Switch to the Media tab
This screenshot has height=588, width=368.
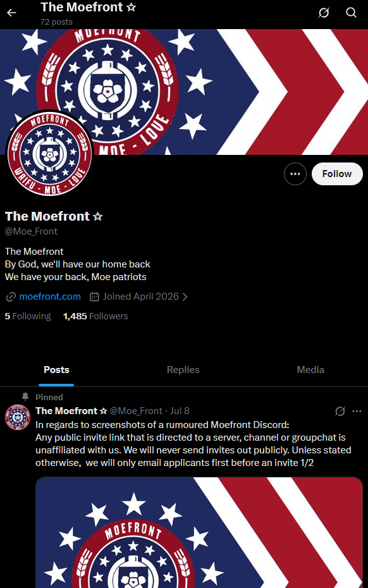pyautogui.click(x=310, y=370)
